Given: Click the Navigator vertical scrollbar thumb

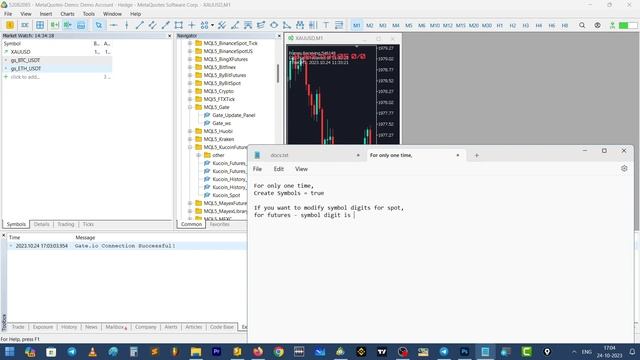Looking at the screenshot, I should pyautogui.click(x=278, y=73).
